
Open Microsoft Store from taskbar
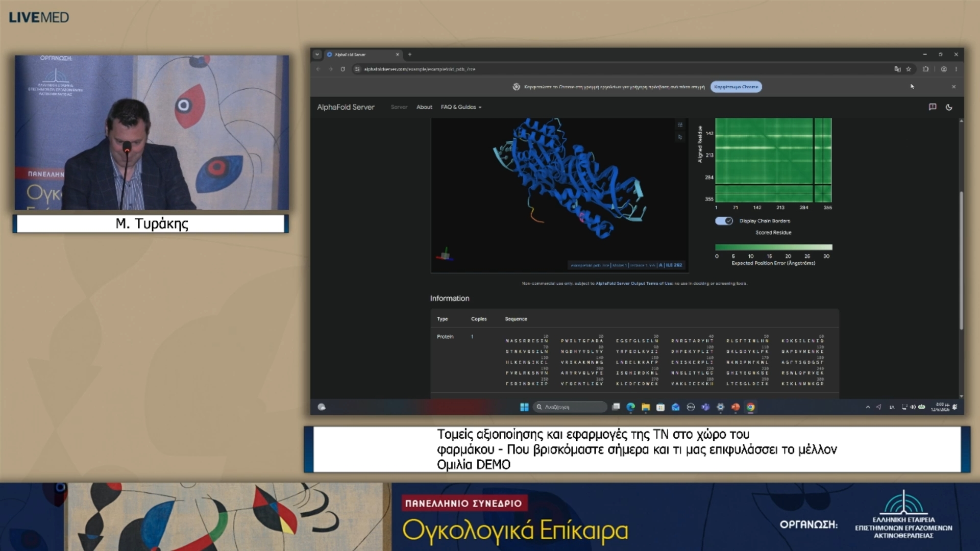point(660,407)
